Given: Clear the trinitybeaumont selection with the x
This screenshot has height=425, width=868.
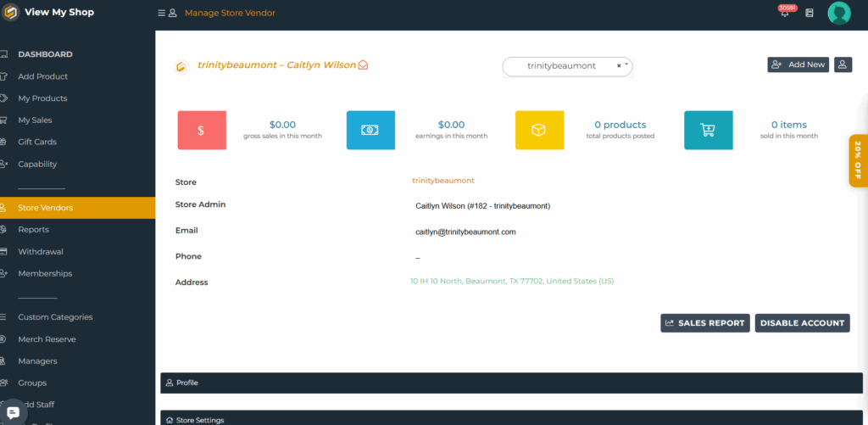Looking at the screenshot, I should point(619,66).
